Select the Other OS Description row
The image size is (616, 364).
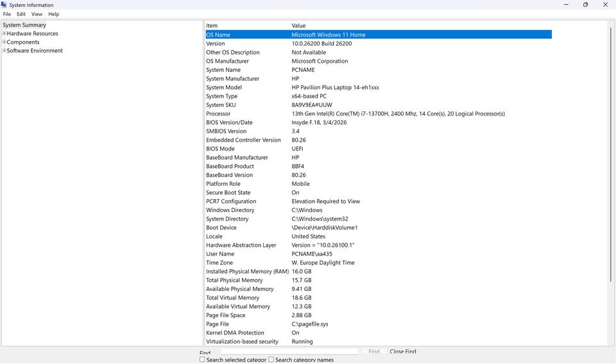(x=379, y=53)
